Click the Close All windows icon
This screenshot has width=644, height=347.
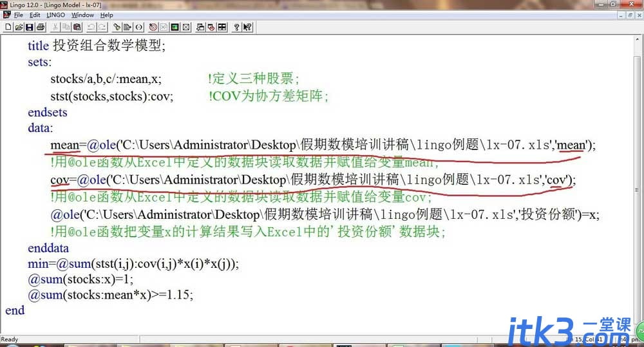pos(211,27)
